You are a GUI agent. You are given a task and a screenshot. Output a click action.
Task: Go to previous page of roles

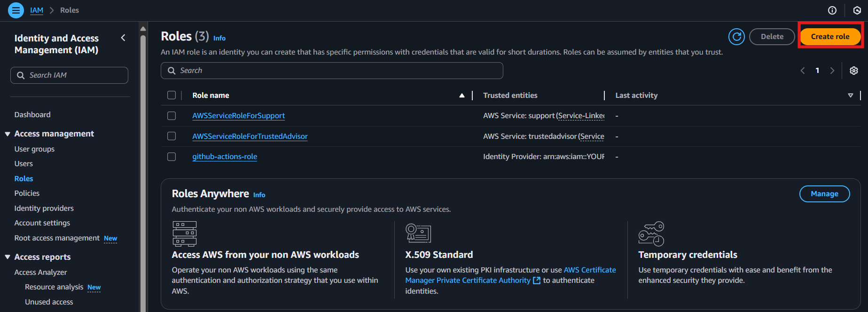pyautogui.click(x=803, y=71)
